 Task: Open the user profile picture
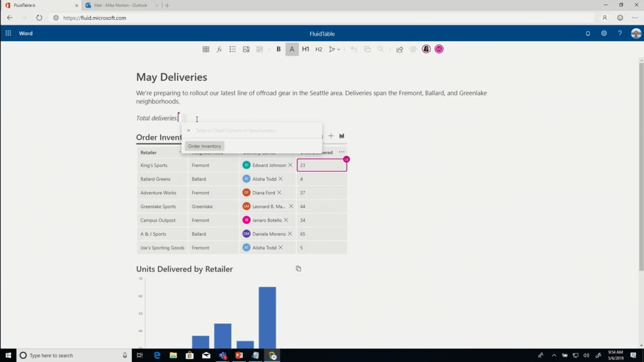[x=636, y=33]
